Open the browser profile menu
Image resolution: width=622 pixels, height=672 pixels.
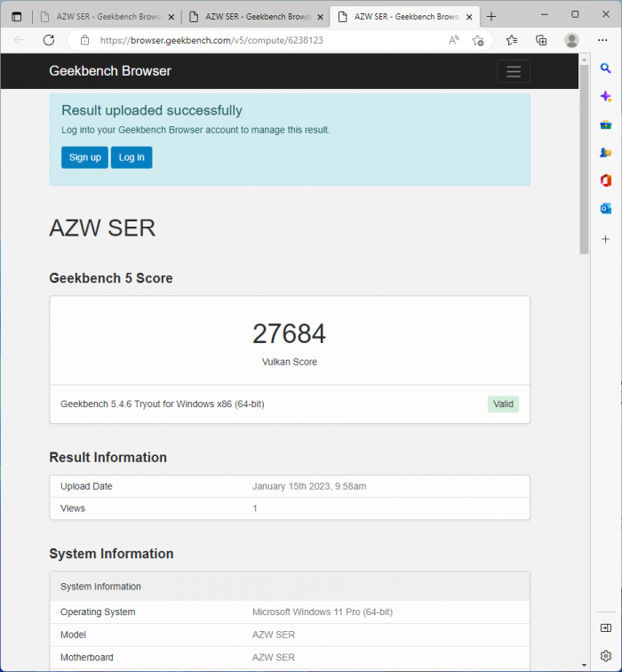click(x=571, y=40)
